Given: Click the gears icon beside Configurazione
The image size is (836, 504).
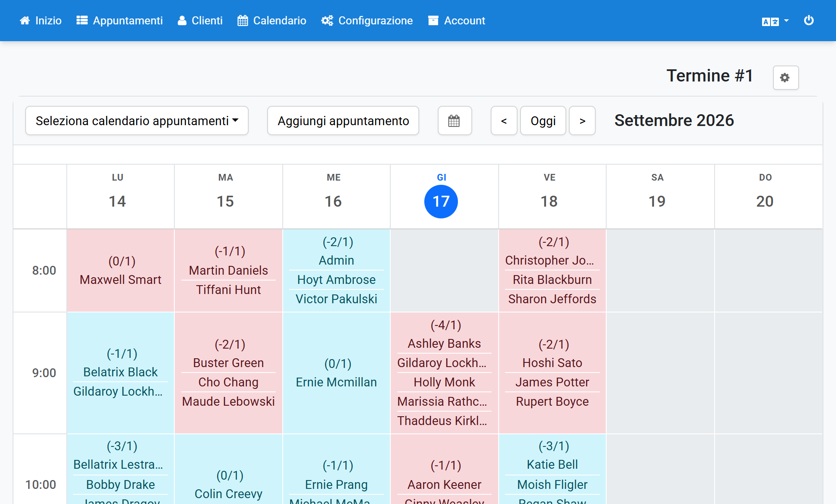Looking at the screenshot, I should point(327,21).
